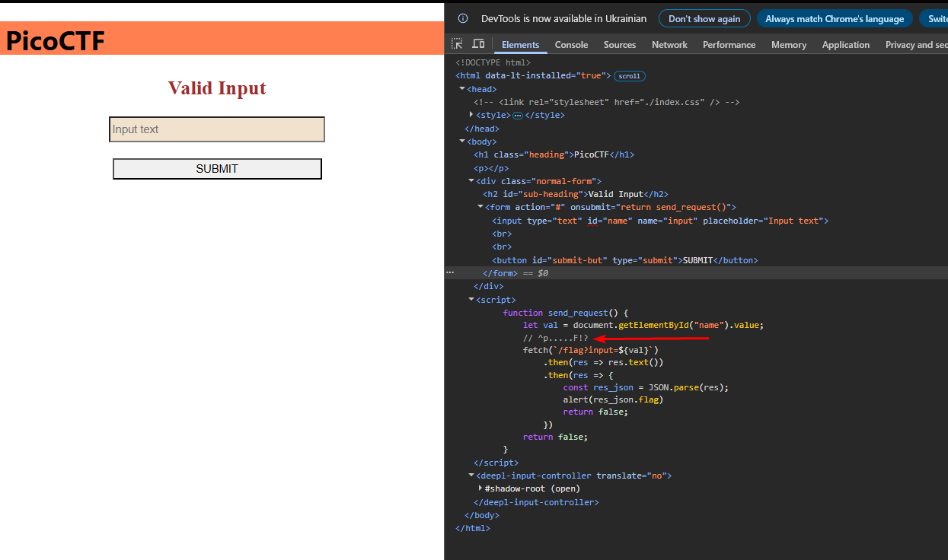Click the scroll badge next to html tag
The height and width of the screenshot is (560, 948).
pos(629,76)
